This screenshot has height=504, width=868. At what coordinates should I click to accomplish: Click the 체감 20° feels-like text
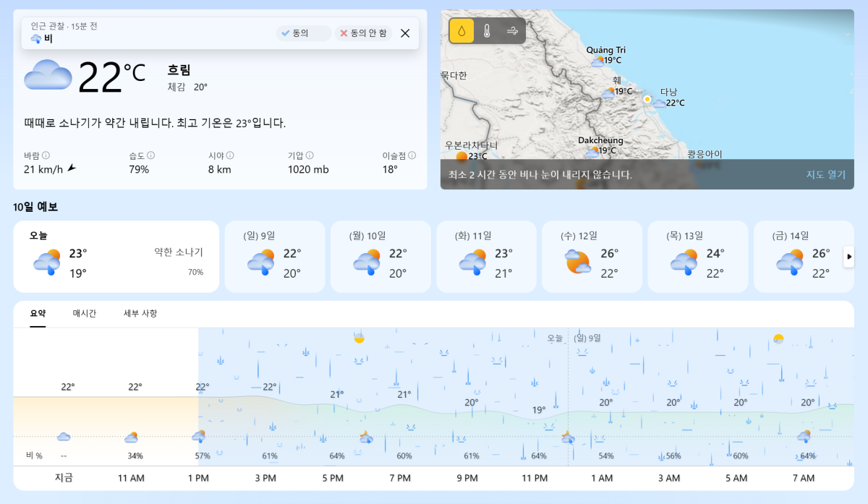coord(187,87)
